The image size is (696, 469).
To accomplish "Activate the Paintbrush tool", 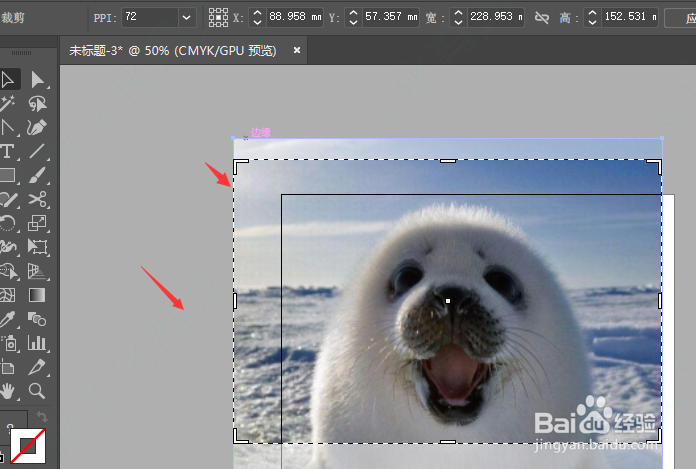I will click(37, 176).
